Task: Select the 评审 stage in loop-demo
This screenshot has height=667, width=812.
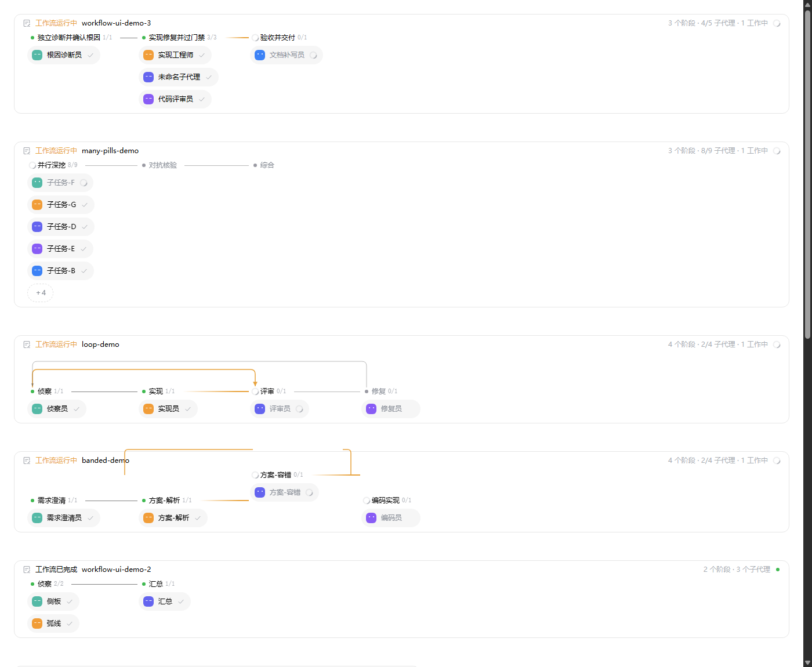Action: click(x=267, y=391)
